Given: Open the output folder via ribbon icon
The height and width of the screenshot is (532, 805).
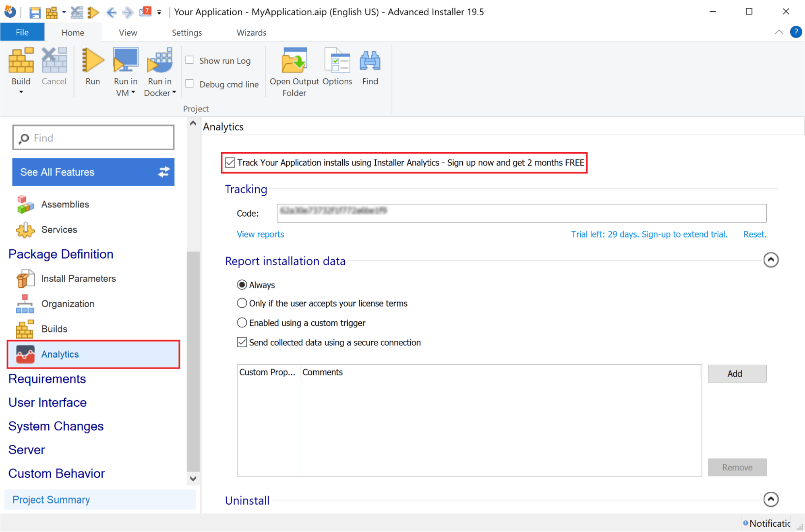Looking at the screenshot, I should 294,61.
